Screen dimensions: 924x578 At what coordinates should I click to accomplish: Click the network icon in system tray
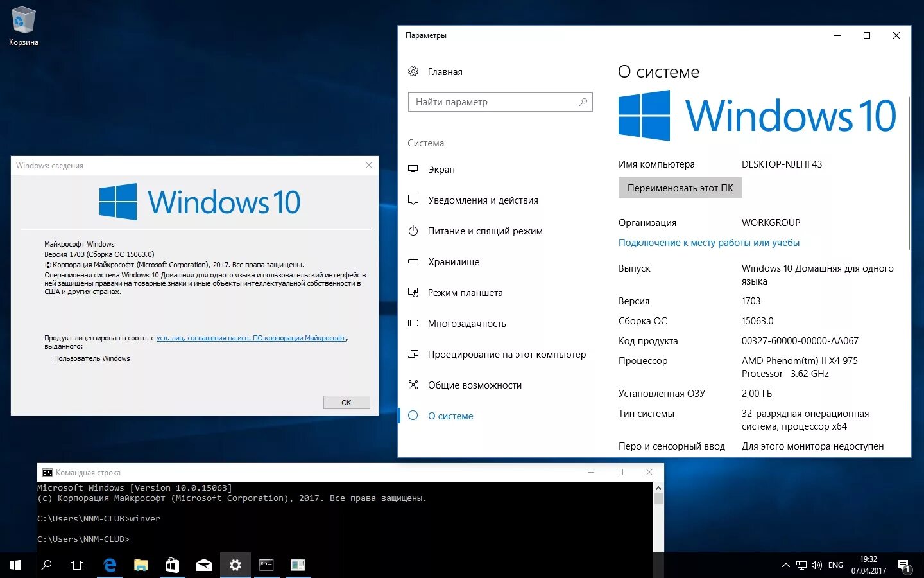pos(801,565)
